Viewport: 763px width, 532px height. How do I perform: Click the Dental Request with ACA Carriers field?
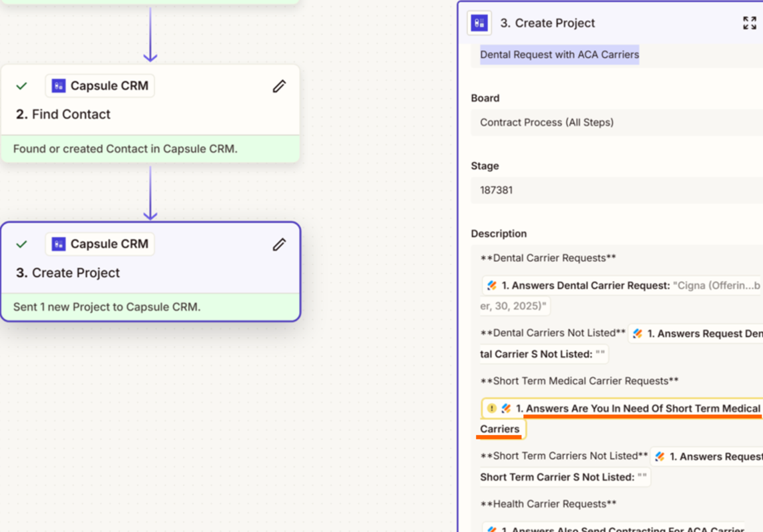coord(559,55)
